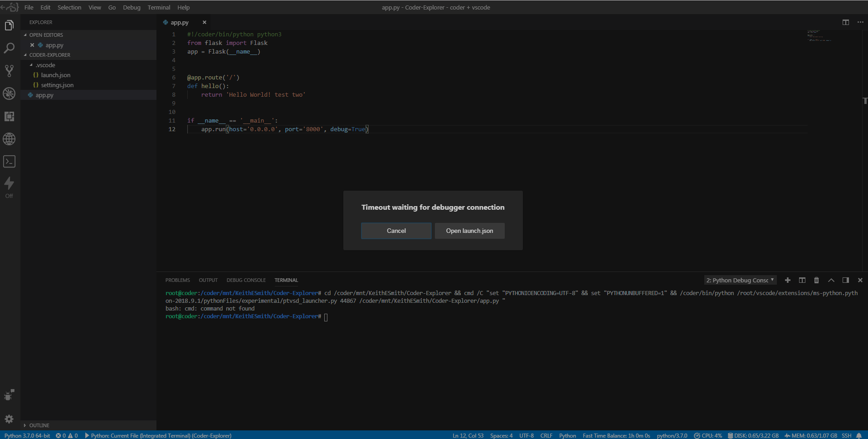This screenshot has height=439, width=868.
Task: Open the Terminal menu
Action: [x=159, y=7]
